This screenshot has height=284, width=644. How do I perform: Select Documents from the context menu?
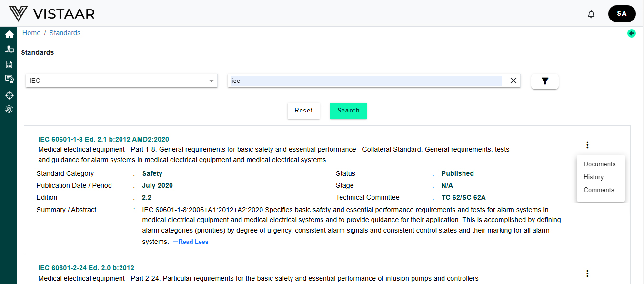point(599,164)
